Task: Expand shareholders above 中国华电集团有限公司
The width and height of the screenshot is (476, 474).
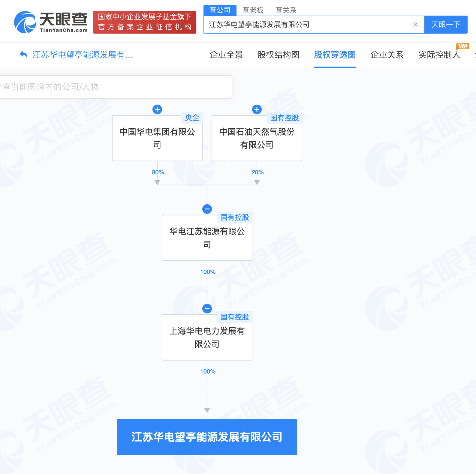Action: [x=157, y=109]
